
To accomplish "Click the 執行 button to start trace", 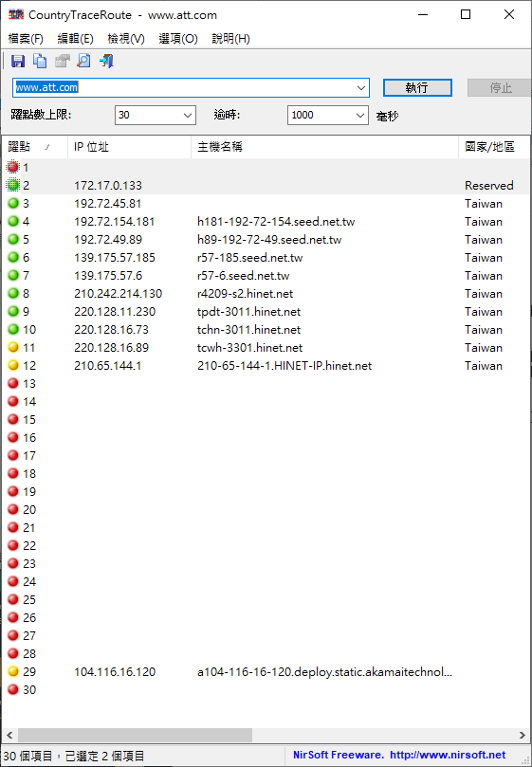I will [x=417, y=87].
